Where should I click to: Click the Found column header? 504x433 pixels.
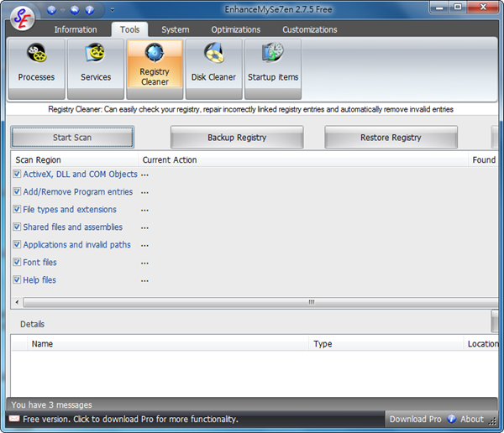484,159
